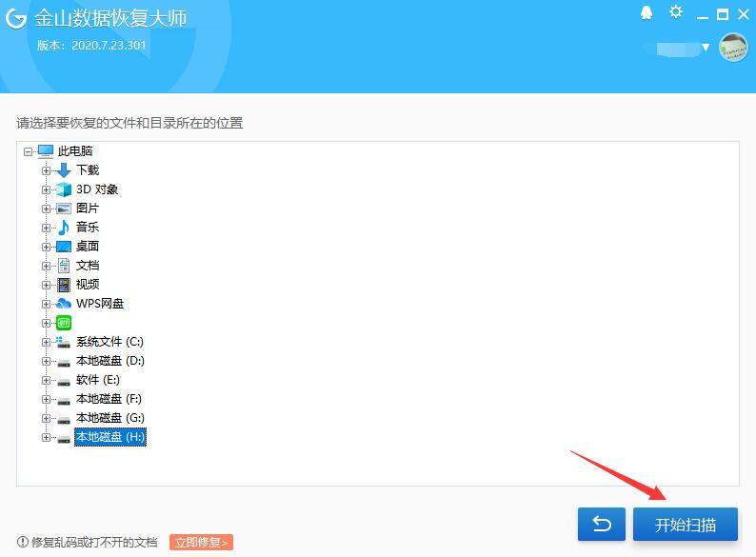Select the 桌面 label
Screen dimensions: 756x557
point(88,247)
